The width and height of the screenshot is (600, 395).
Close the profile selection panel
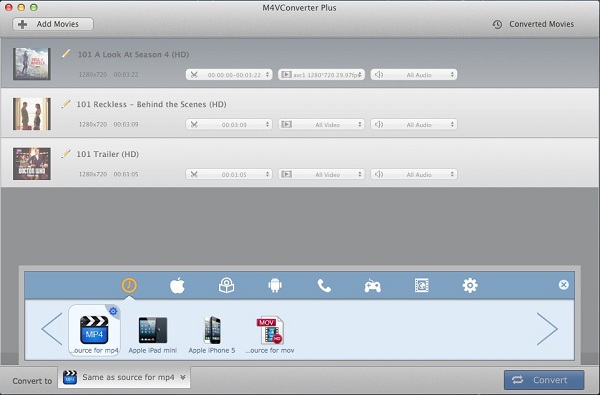click(563, 285)
